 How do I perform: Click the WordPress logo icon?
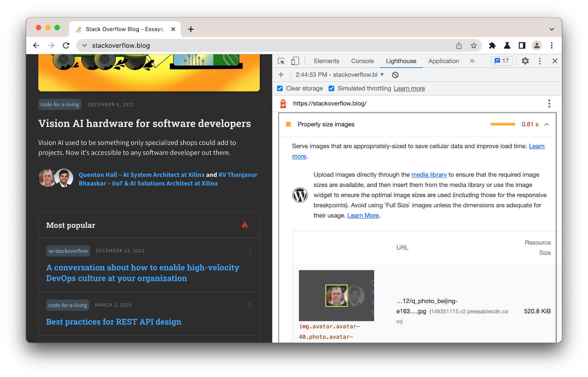coord(300,195)
